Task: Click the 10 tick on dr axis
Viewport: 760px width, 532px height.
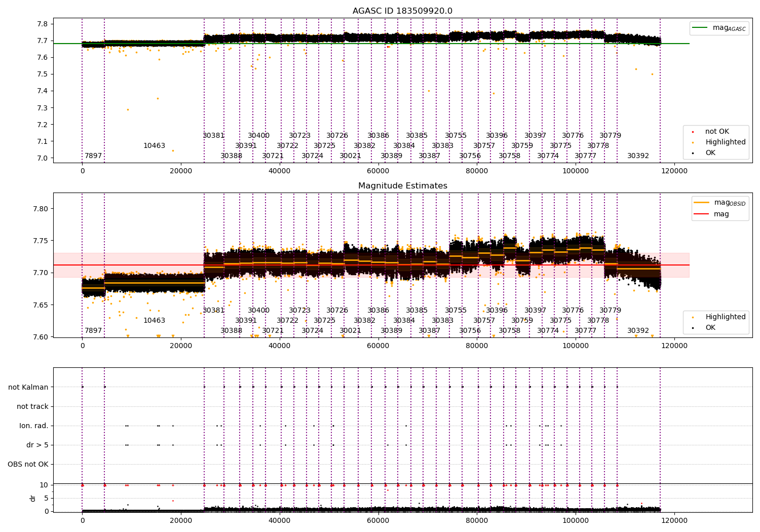Action: pos(44,485)
